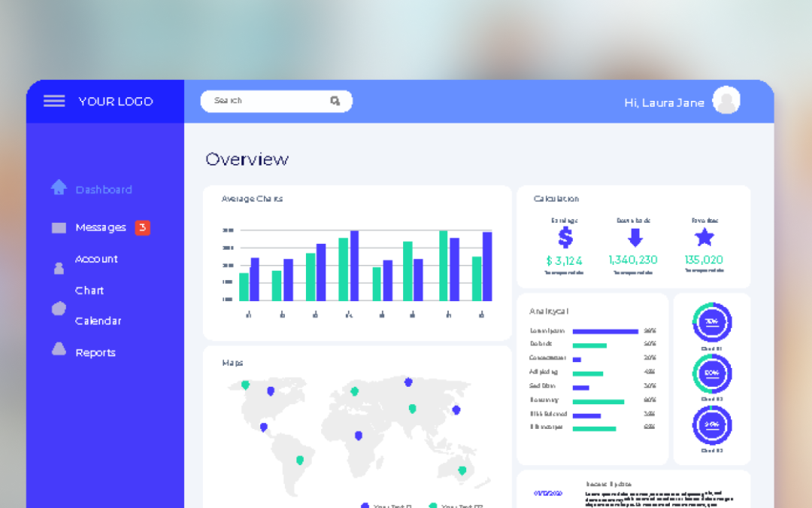The height and width of the screenshot is (508, 812).
Task: Click the Reports icon in the sidebar
Action: (x=58, y=348)
